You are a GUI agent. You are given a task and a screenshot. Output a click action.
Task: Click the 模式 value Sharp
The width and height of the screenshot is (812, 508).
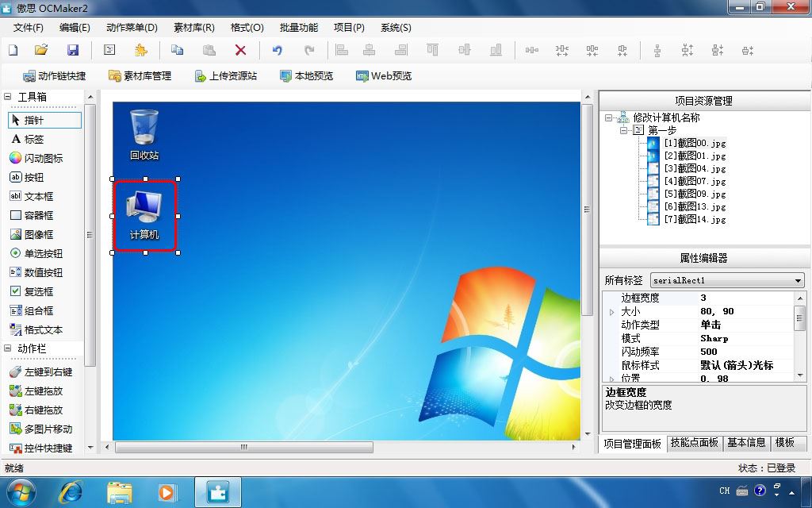pyautogui.click(x=745, y=338)
